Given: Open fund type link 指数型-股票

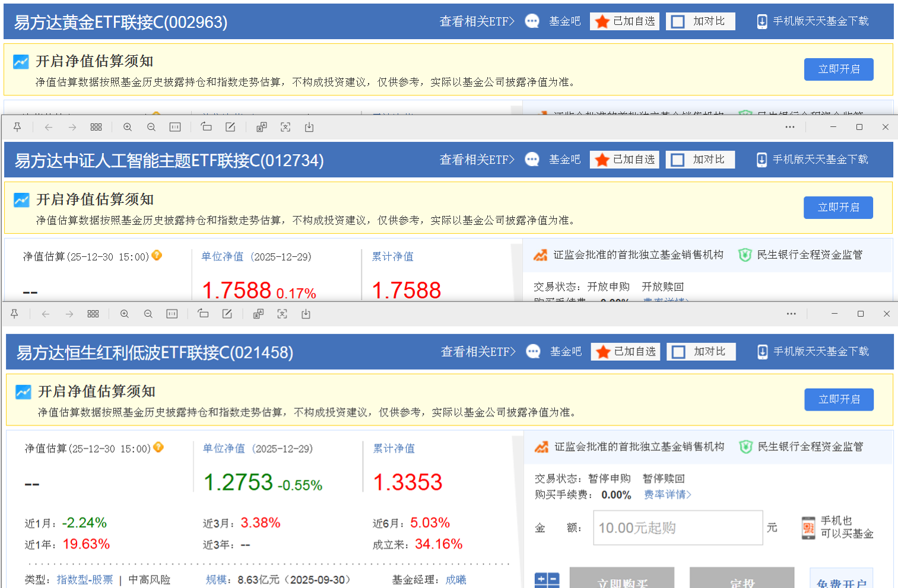Looking at the screenshot, I should (85, 580).
